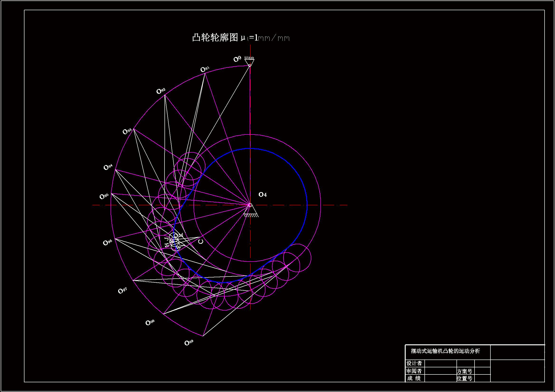
Task: Click the fixed hinge symbol at O9
Action: coord(249,61)
